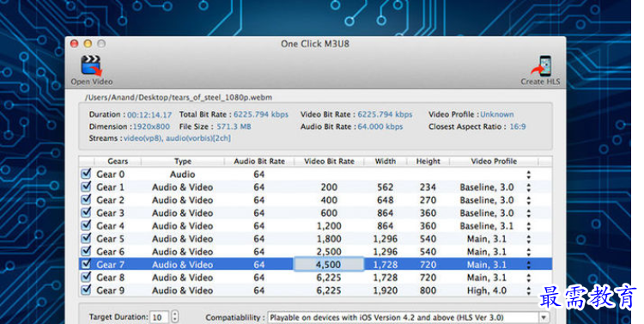Viewport: 644px width, 324px height.
Task: Select the Gear 0 row label
Action: [x=111, y=174]
